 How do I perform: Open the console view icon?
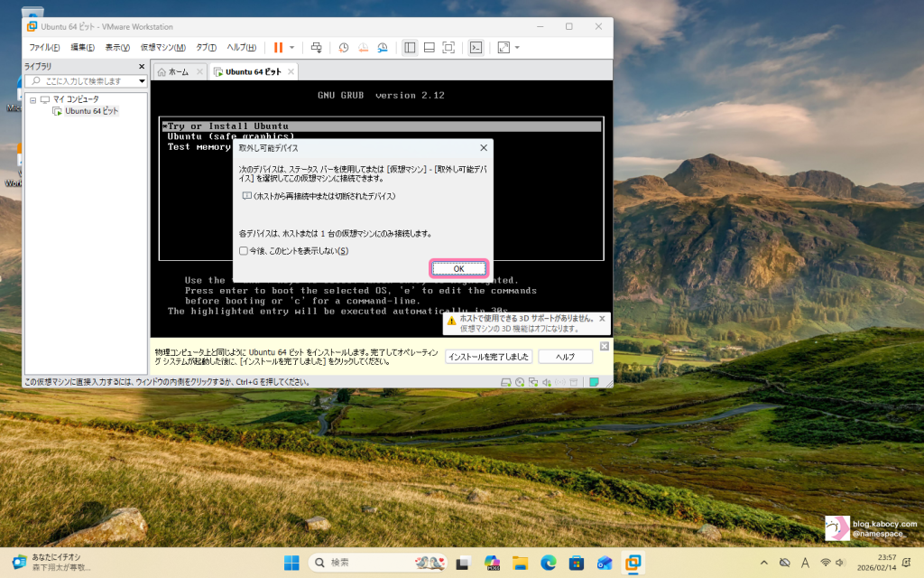coord(476,47)
